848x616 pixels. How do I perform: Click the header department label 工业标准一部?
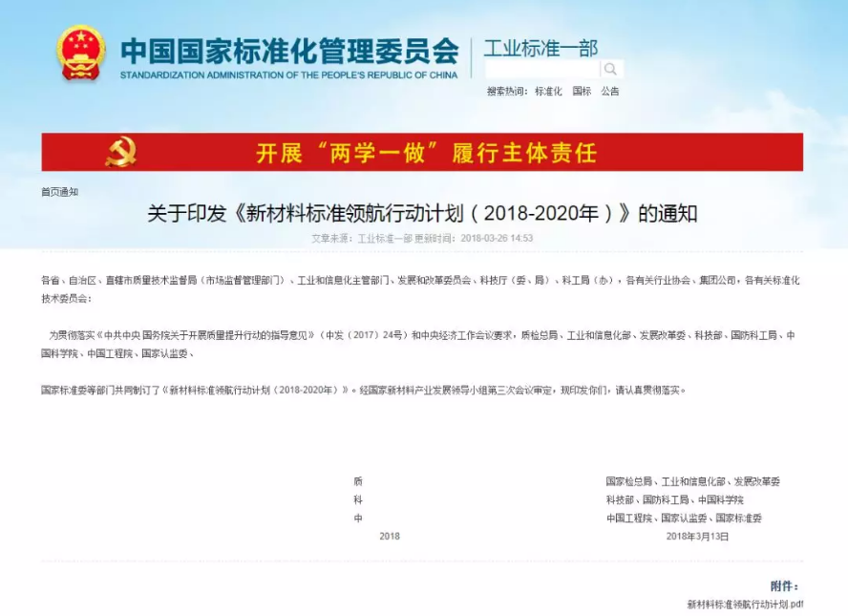tap(541, 49)
